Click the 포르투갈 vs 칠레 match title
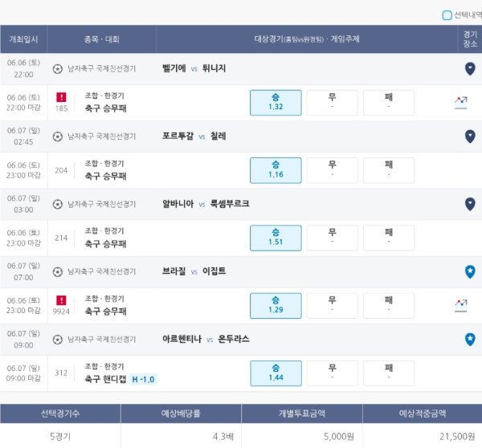Image resolution: width=482 pixels, height=448 pixels. (194, 136)
